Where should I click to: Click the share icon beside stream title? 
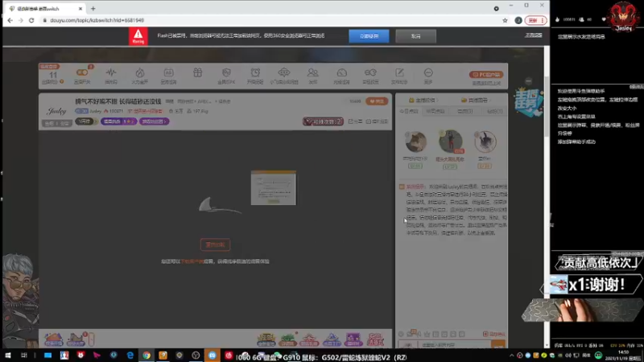tap(355, 121)
